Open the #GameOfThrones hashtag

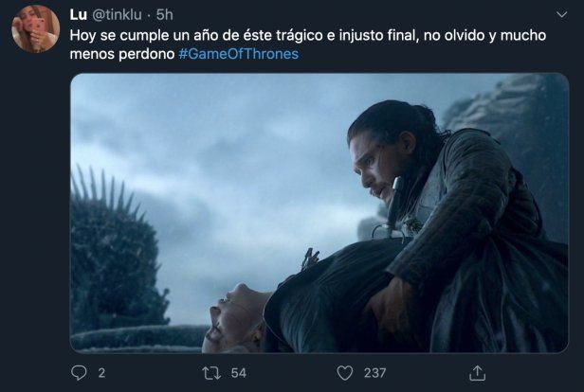[x=238, y=54]
